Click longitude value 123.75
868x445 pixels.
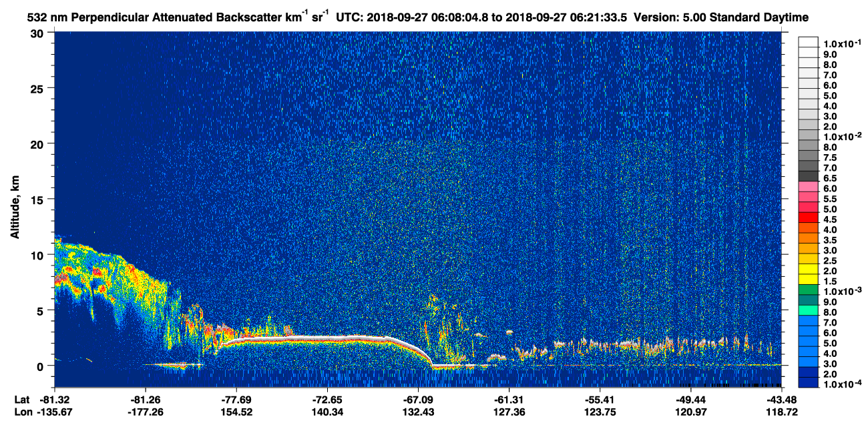pos(600,412)
